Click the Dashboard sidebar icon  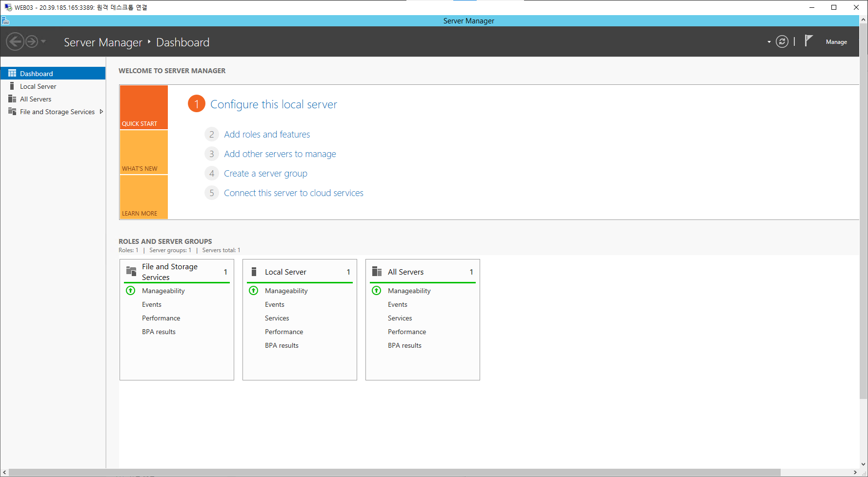click(12, 73)
